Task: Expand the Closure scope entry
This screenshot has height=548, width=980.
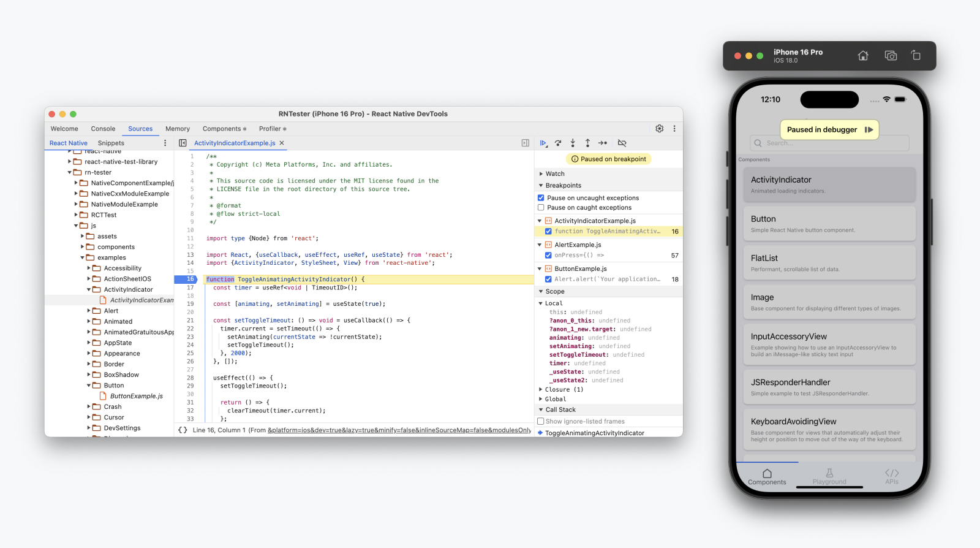Action: point(541,390)
